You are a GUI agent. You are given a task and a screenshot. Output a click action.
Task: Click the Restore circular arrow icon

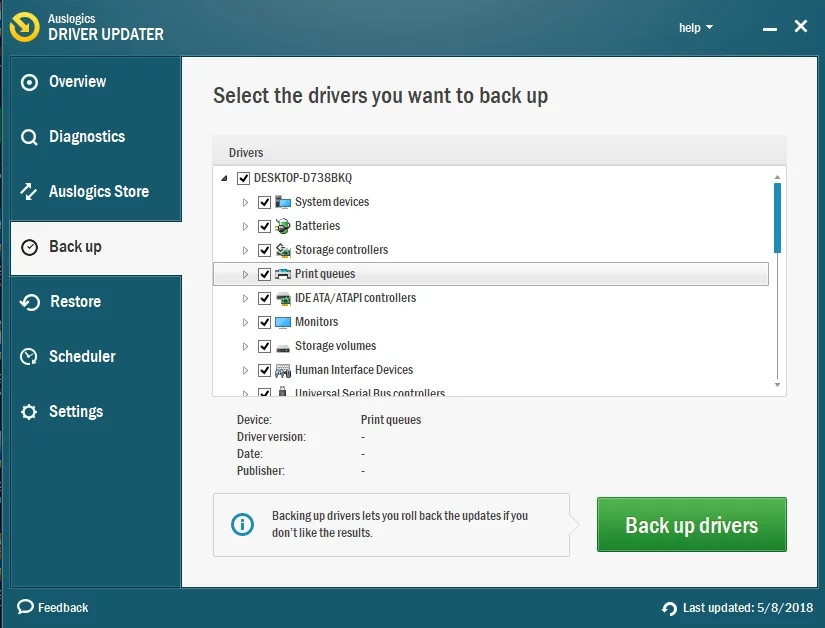click(29, 302)
